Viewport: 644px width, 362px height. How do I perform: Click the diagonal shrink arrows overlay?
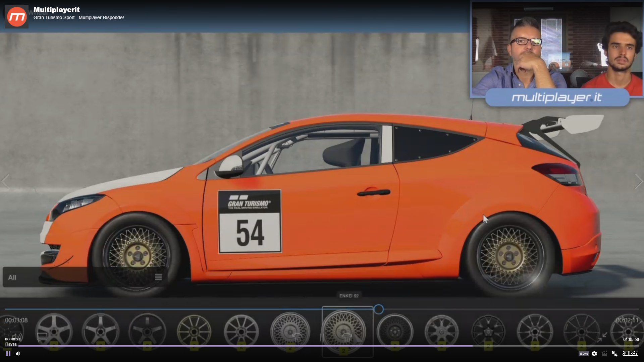pyautogui.click(x=602, y=337)
